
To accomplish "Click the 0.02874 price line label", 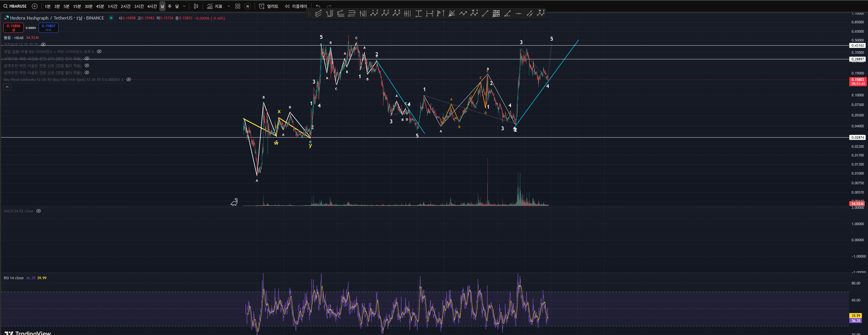I will (x=857, y=137).
